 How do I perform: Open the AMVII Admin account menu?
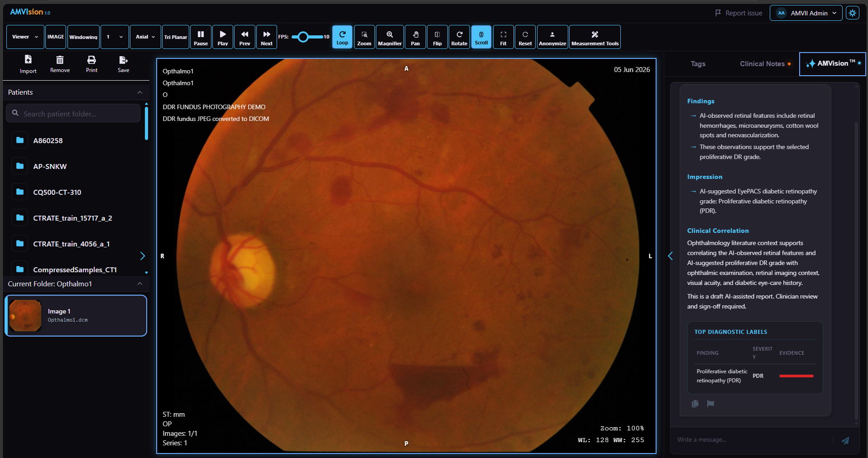click(x=806, y=13)
